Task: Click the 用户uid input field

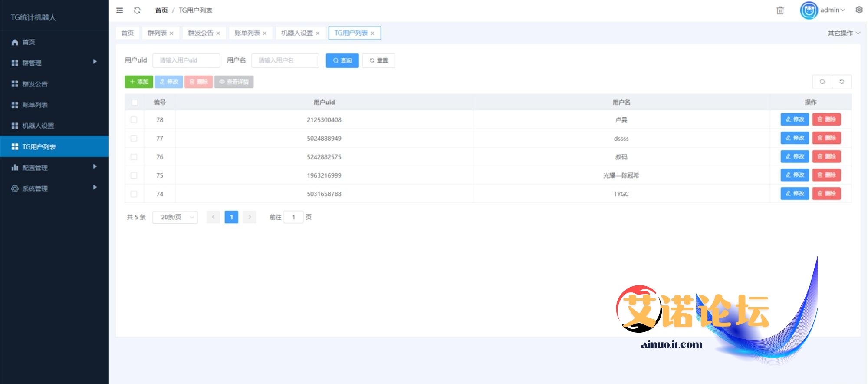Action: click(x=186, y=60)
